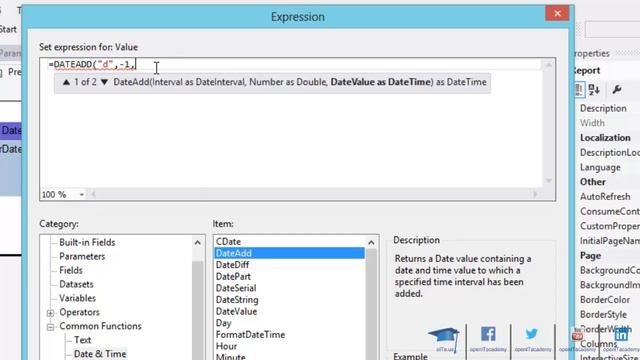Collapse the Common Functions category node

point(50,327)
